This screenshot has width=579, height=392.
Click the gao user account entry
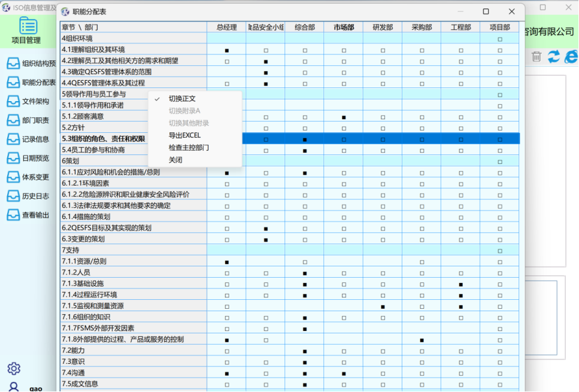click(28, 386)
